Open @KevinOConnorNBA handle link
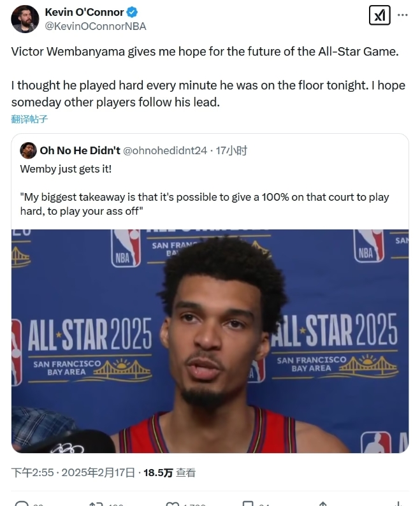420x506 pixels. pos(96,26)
